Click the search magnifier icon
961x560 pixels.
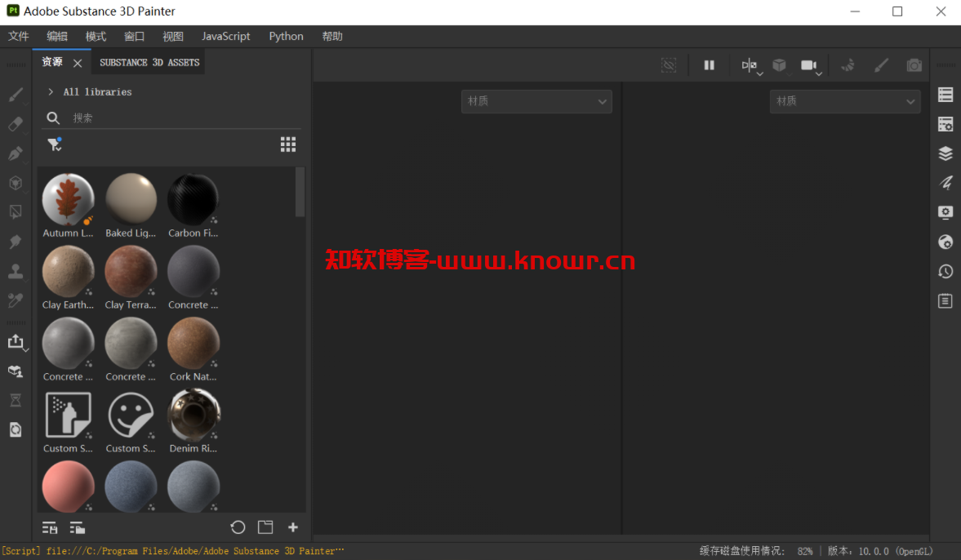coord(53,118)
